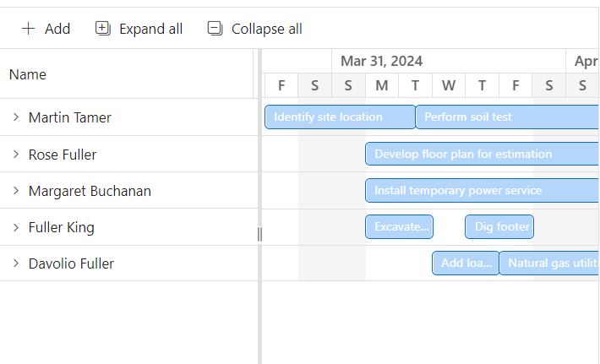Click the plus icon beside Add
This screenshot has height=364, width=600.
(29, 29)
